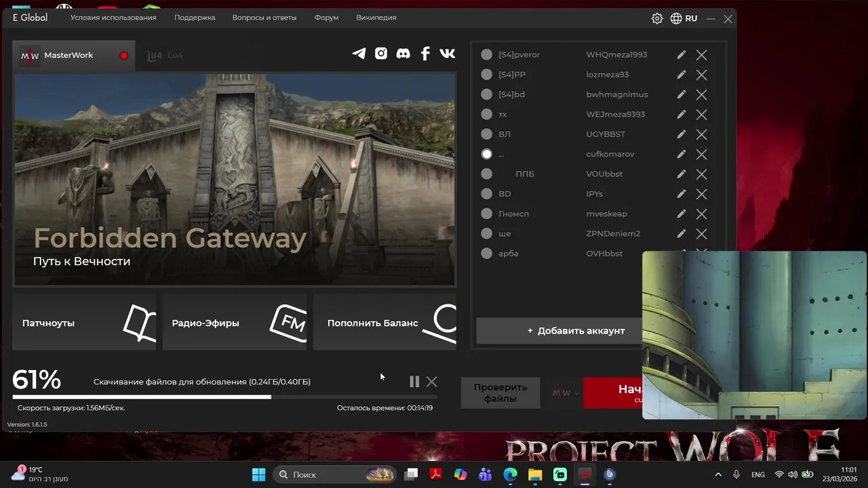Delete the IPYs account

(x=702, y=194)
